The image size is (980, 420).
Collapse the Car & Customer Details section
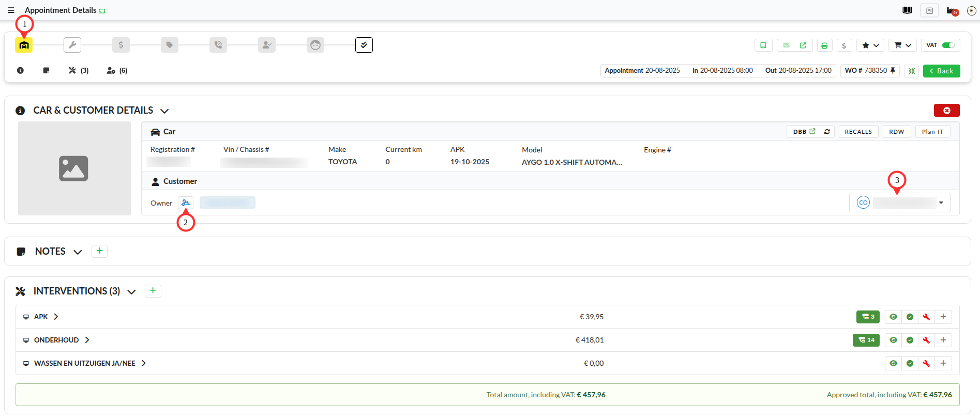(164, 111)
